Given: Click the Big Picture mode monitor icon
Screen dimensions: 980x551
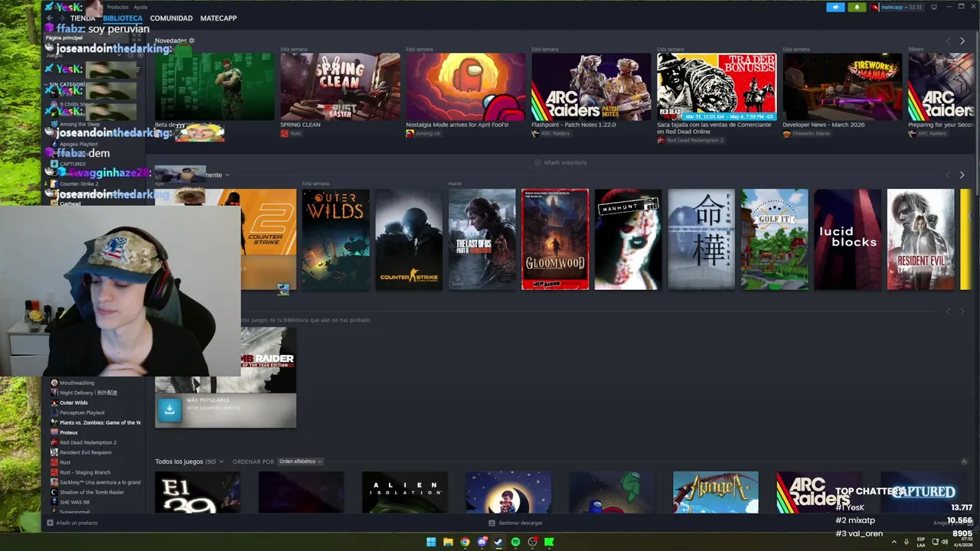Looking at the screenshot, I should pyautogui.click(x=934, y=7).
